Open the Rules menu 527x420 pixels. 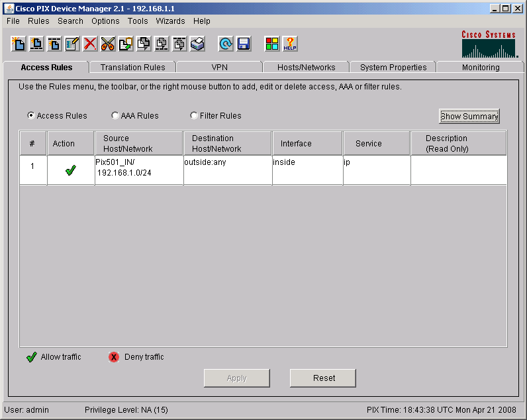[x=38, y=21]
